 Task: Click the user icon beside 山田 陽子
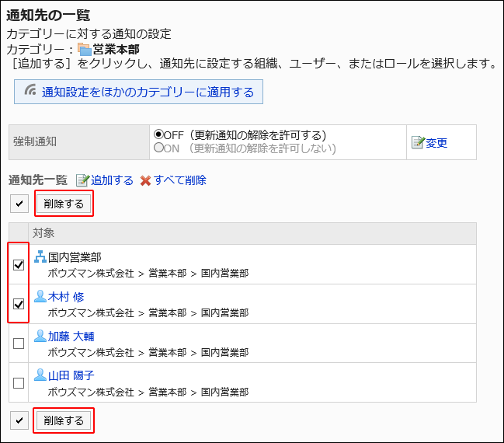(x=40, y=375)
